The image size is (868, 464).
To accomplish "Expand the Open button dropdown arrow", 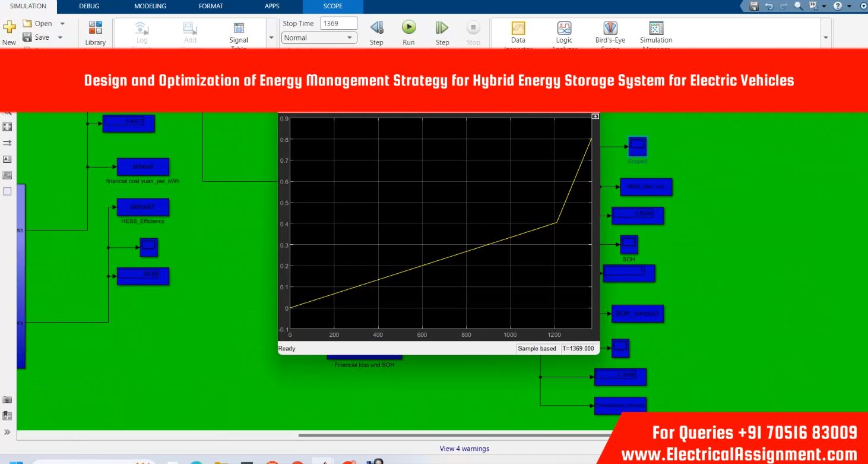I will click(x=62, y=24).
